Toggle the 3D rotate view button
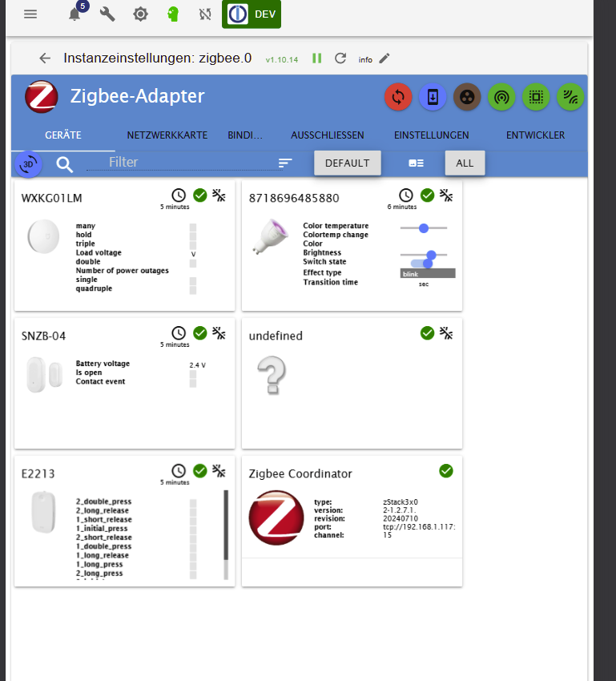This screenshot has height=681, width=616. 28,164
